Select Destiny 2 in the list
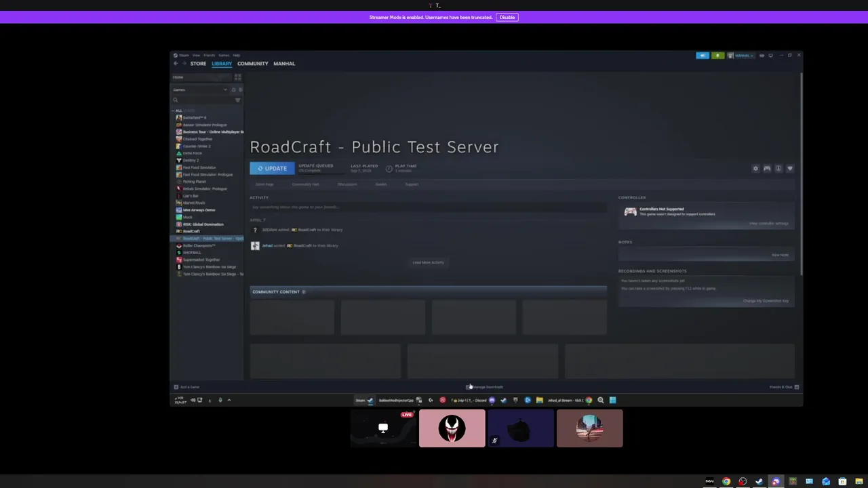This screenshot has height=488, width=868. tap(191, 161)
